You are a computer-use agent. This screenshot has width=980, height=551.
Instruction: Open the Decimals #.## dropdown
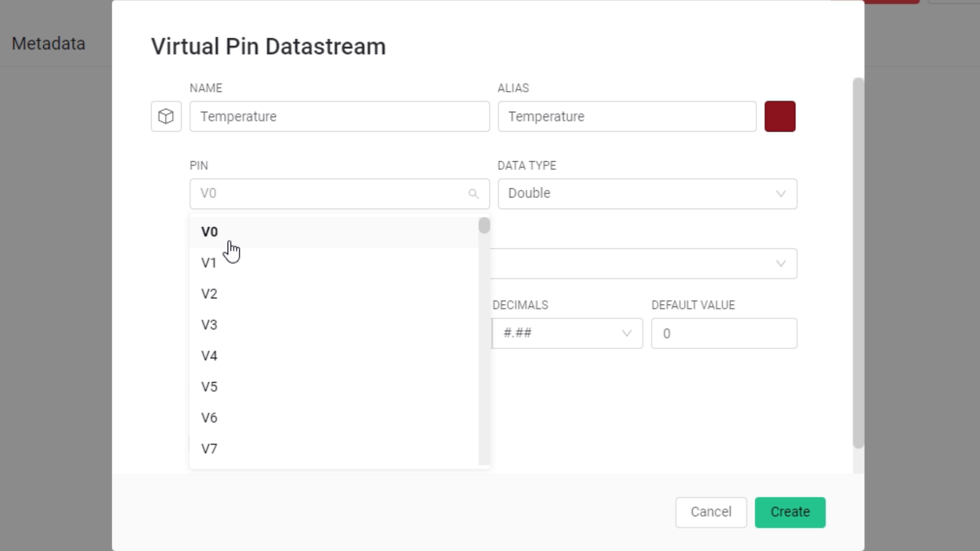[567, 334]
